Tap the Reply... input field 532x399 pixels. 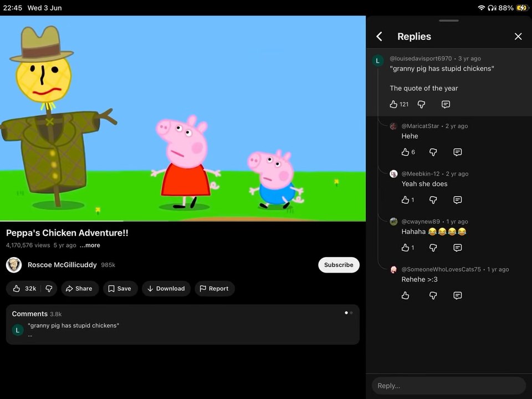click(448, 386)
